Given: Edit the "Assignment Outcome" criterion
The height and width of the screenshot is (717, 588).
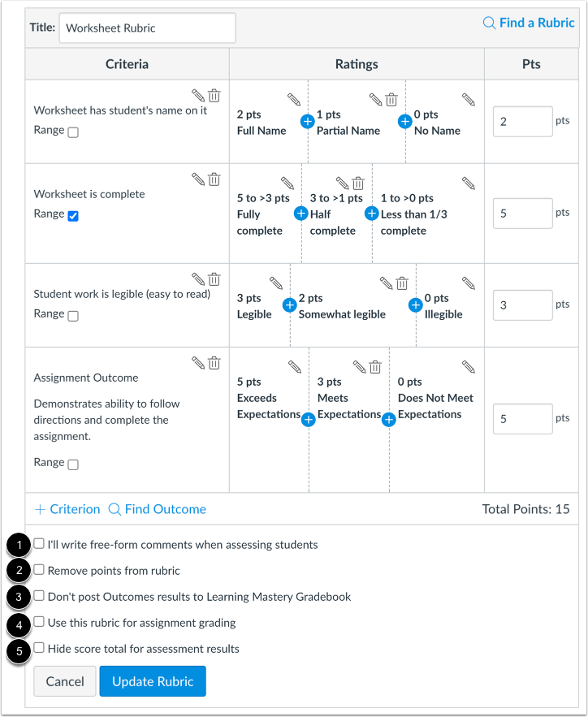Looking at the screenshot, I should pos(199,364).
